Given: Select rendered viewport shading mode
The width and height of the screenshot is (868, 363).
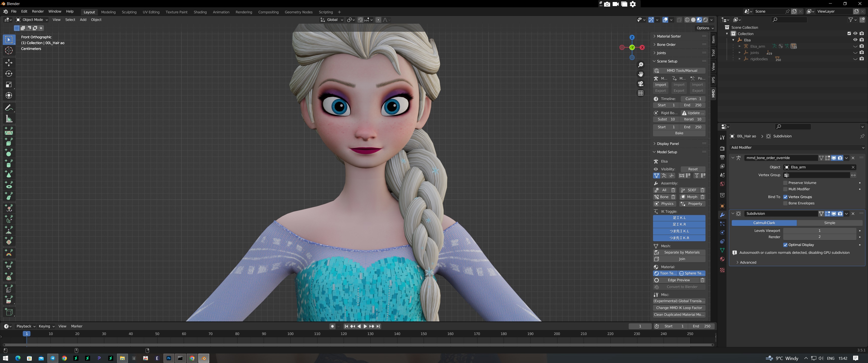Looking at the screenshot, I should (706, 20).
